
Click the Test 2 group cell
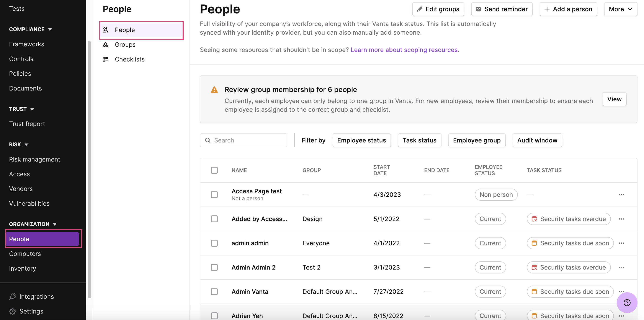(312, 267)
